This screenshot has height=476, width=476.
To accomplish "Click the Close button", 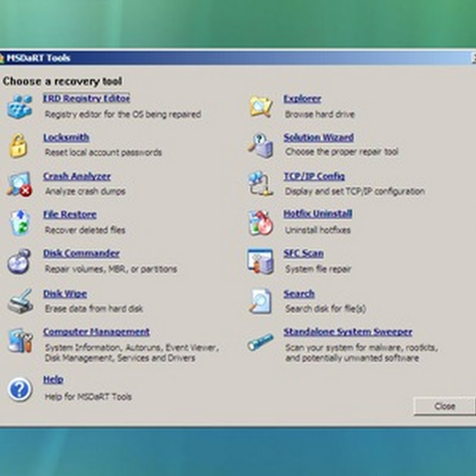I will pos(444,406).
